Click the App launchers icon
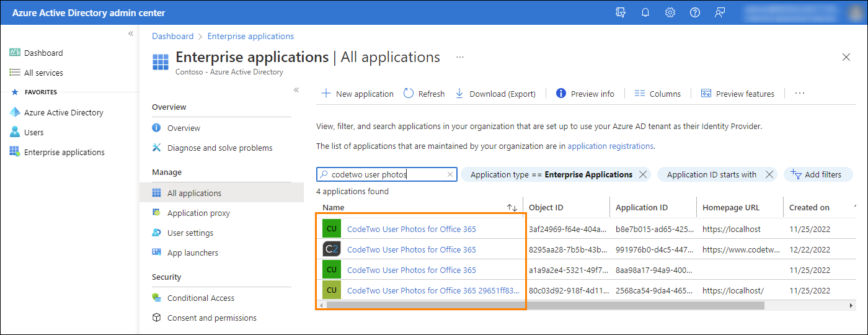 [157, 252]
